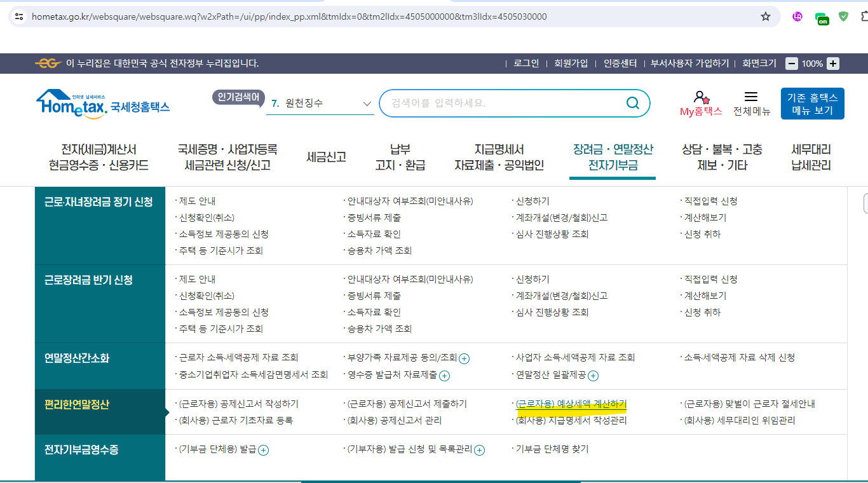Open (근로자용) 예상세액 계산하기

point(571,404)
